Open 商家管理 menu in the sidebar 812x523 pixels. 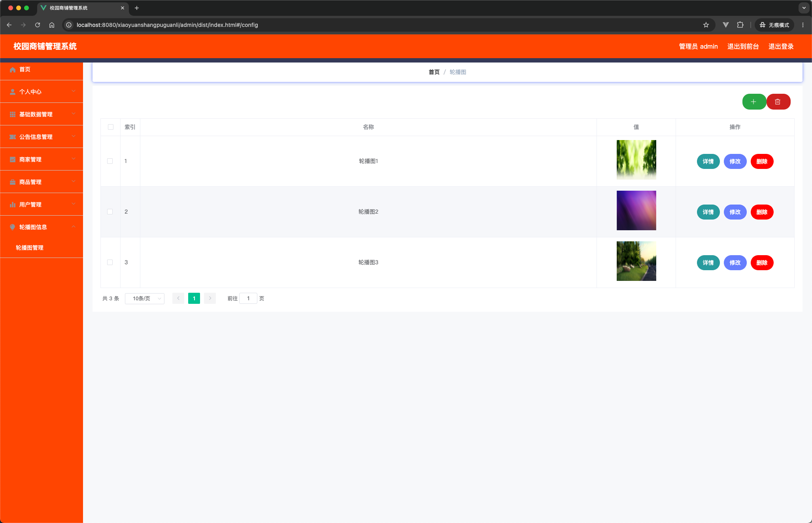[x=42, y=159]
